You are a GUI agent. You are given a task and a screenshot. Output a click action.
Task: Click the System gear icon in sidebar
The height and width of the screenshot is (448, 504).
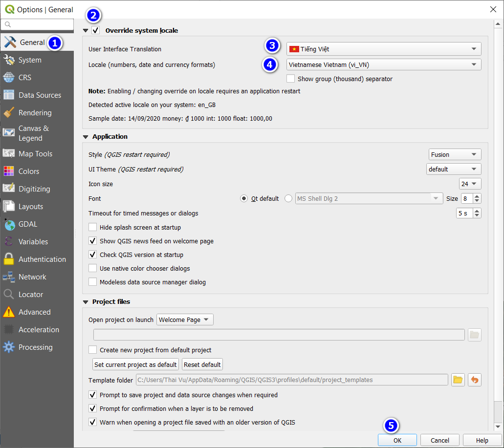coord(9,60)
